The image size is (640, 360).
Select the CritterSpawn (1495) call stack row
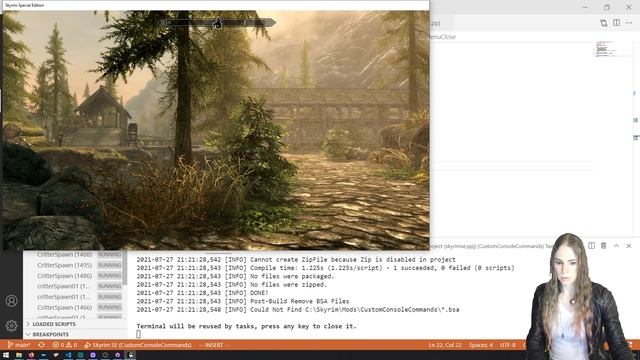pos(73,265)
